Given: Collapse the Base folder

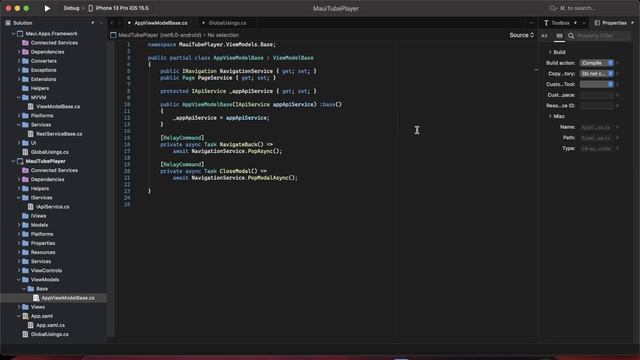Looking at the screenshot, I should click(24, 289).
